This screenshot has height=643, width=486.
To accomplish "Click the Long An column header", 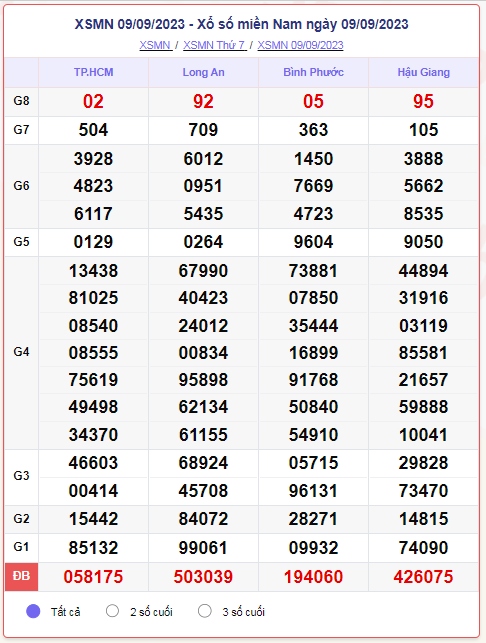I will tap(203, 72).
